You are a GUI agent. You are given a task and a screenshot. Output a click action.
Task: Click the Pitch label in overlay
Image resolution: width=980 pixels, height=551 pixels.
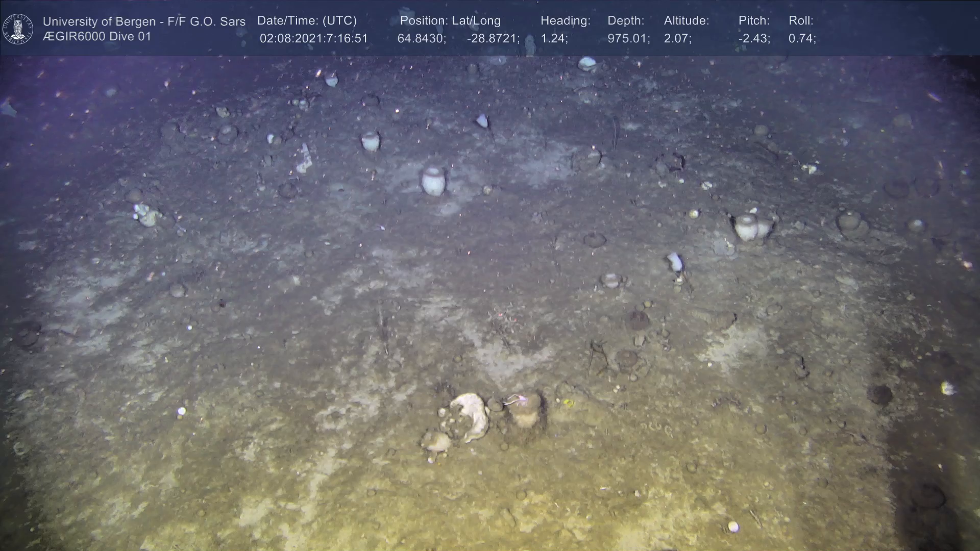click(753, 21)
